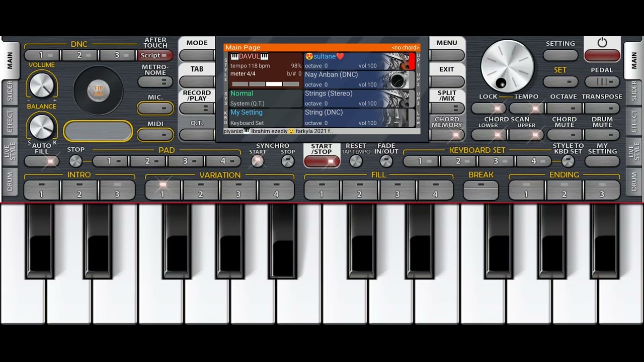Toggle Auto Fill

(42, 161)
